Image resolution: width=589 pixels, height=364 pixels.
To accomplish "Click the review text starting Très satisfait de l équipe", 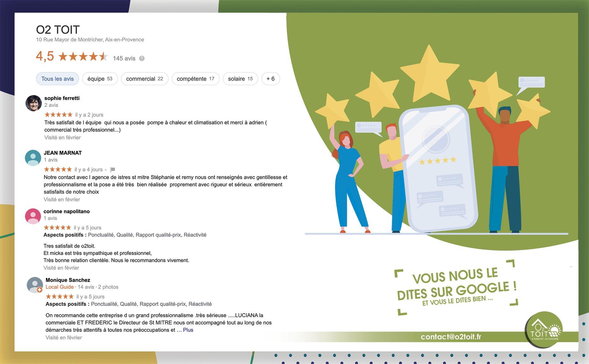I will pos(156,126).
